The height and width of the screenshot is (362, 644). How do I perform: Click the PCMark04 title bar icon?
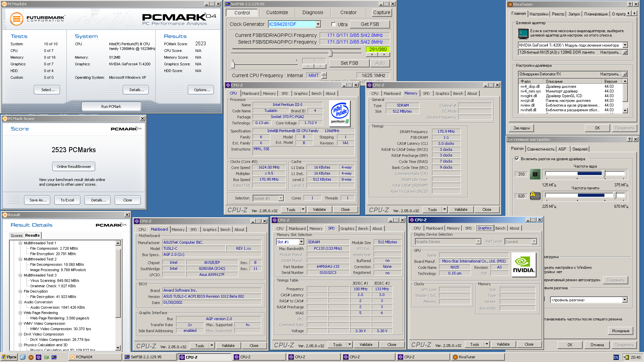point(5,4)
